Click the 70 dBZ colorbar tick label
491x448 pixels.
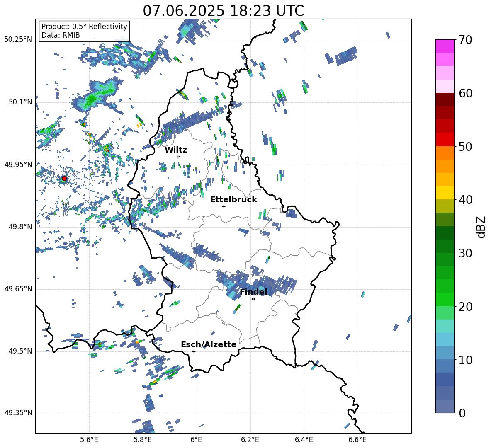click(x=465, y=40)
